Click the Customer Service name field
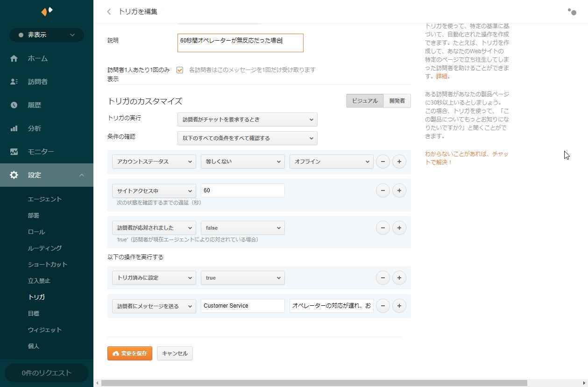 click(243, 306)
